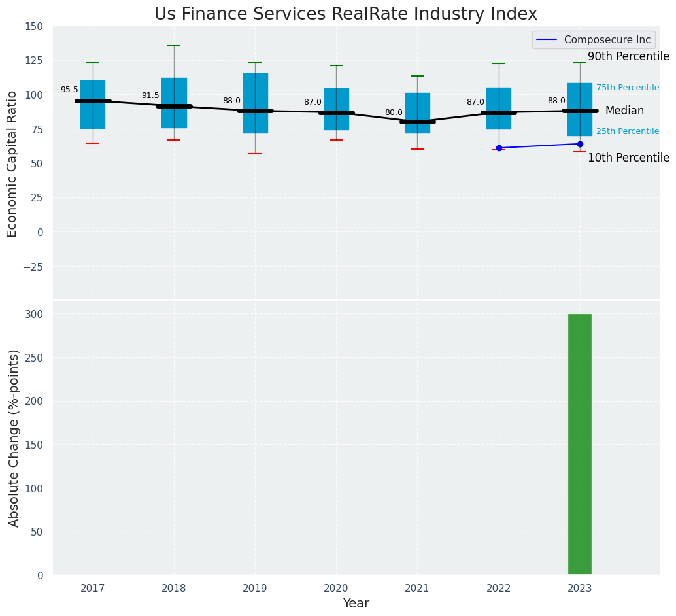Click the 91.5 median value label
This screenshot has height=616, width=676.
point(150,95)
